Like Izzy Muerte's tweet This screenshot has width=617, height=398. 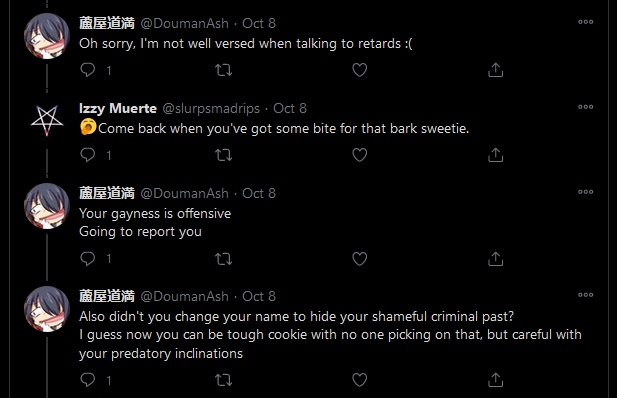359,155
